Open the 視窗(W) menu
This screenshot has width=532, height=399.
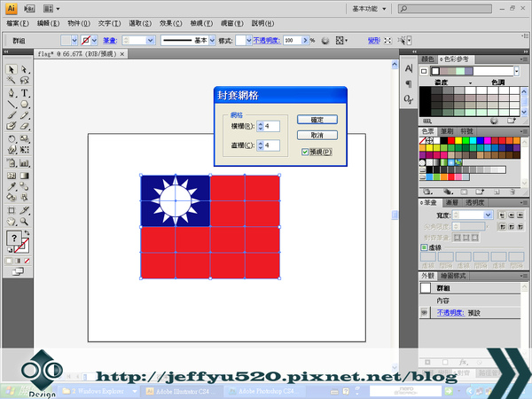pyautogui.click(x=232, y=23)
